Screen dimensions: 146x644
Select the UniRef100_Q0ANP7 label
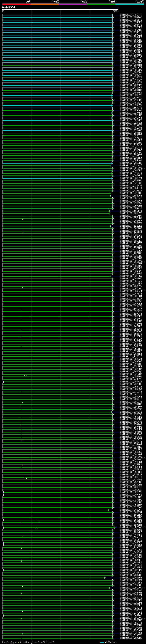(x=131, y=85)
